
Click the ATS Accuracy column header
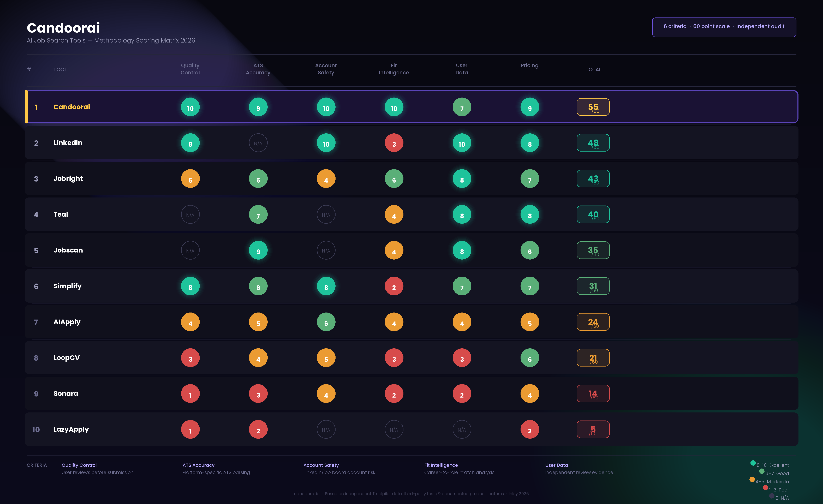point(258,69)
